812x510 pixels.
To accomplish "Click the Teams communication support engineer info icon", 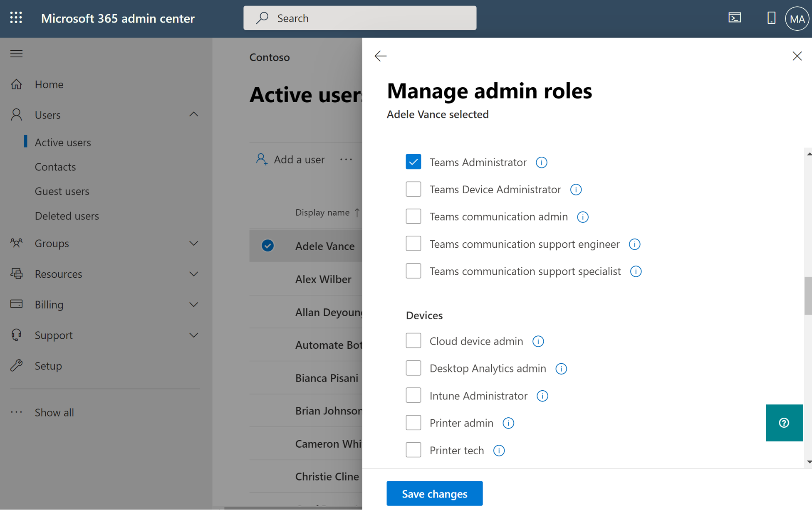I will tap(634, 244).
